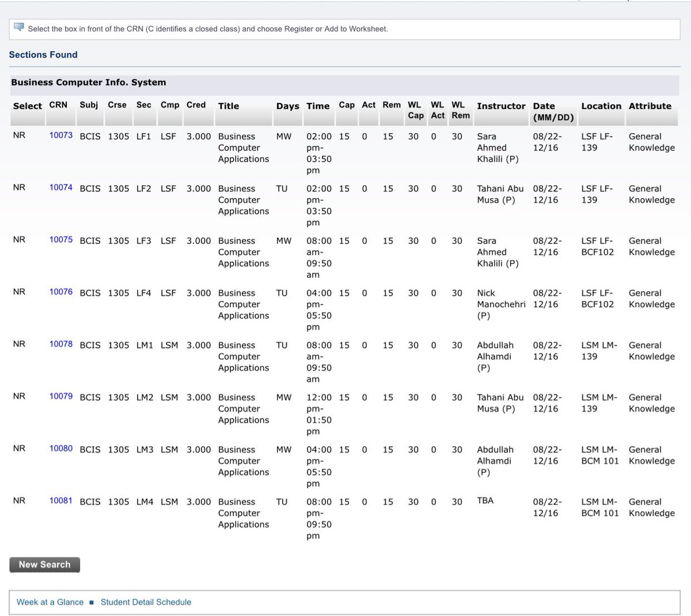Click section code LM3
The image size is (691, 616).
pos(145,450)
